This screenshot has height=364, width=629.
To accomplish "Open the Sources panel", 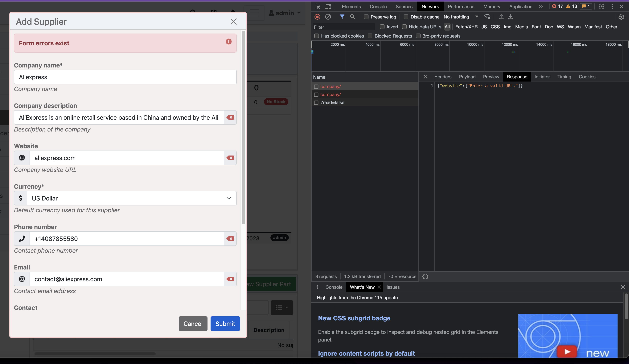I will (x=404, y=6).
